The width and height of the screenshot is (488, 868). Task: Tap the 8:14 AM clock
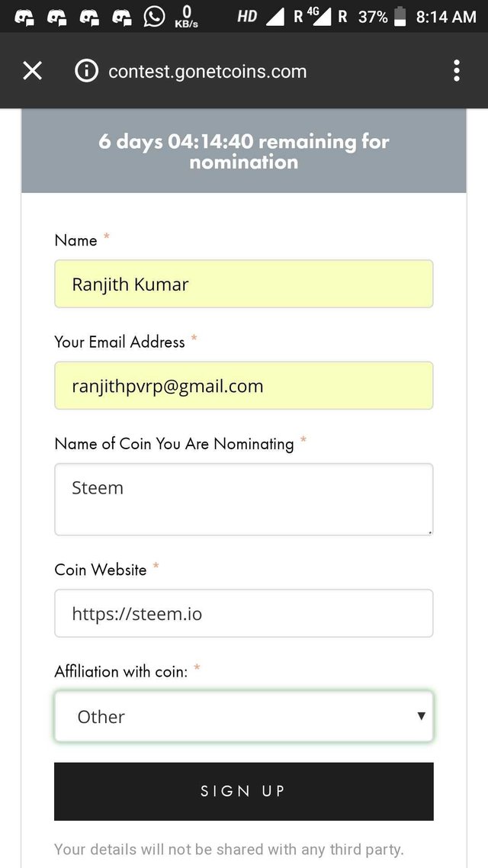[446, 17]
